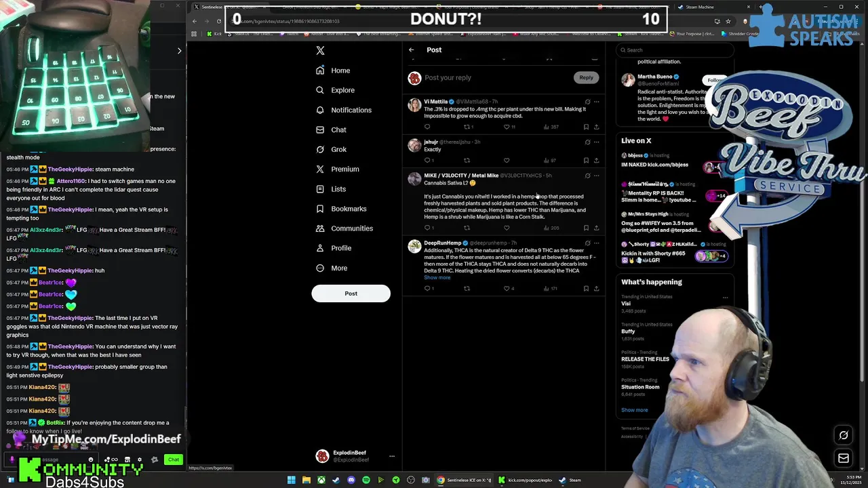Open Windows Start menu
The image size is (868, 488).
pyautogui.click(x=291, y=480)
